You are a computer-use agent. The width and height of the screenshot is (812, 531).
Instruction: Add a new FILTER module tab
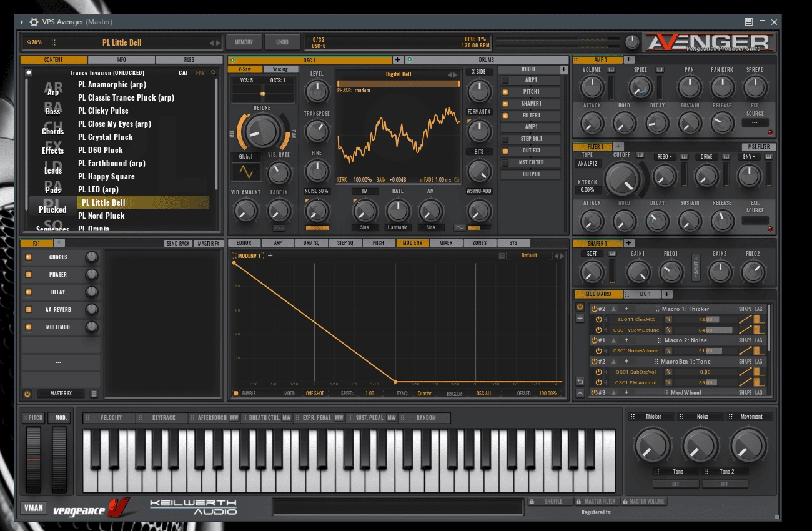(618, 147)
